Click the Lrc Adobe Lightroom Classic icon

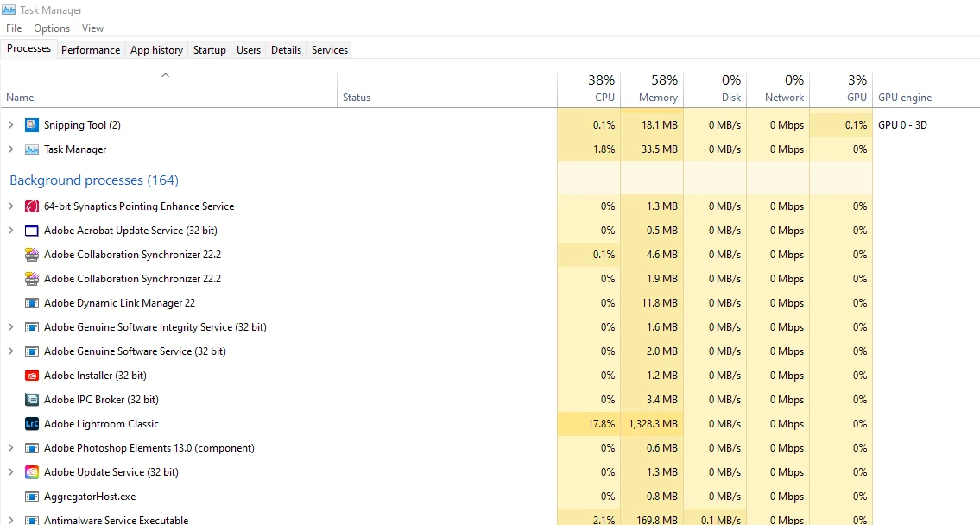pyautogui.click(x=32, y=424)
